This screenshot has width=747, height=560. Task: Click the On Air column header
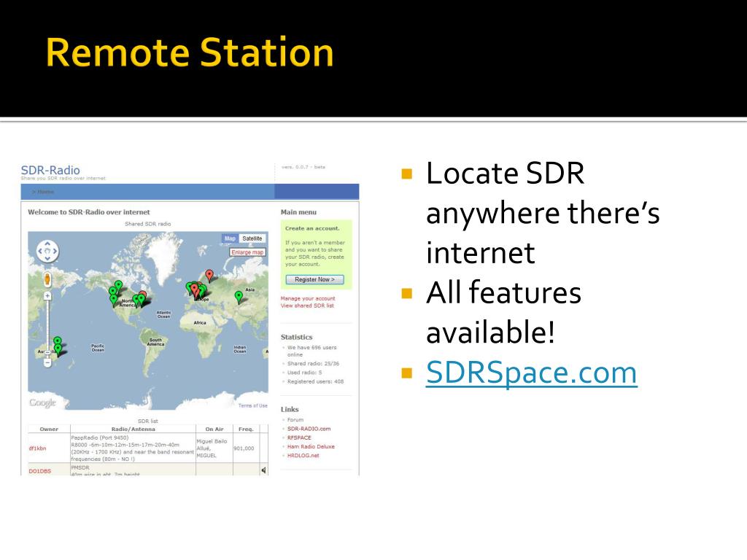[214, 429]
